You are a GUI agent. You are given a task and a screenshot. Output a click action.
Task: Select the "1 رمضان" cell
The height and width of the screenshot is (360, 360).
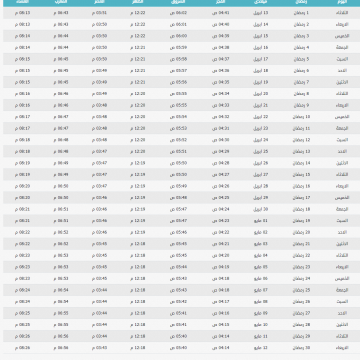301,13
